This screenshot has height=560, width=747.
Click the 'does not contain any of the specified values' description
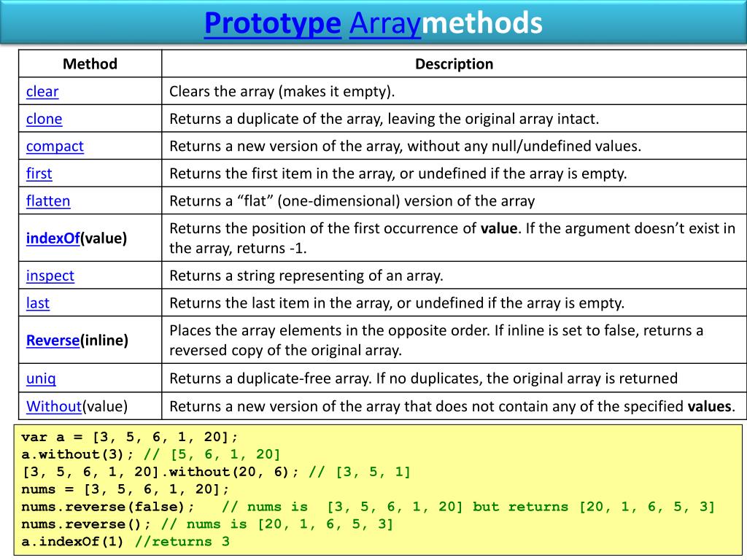click(x=452, y=406)
